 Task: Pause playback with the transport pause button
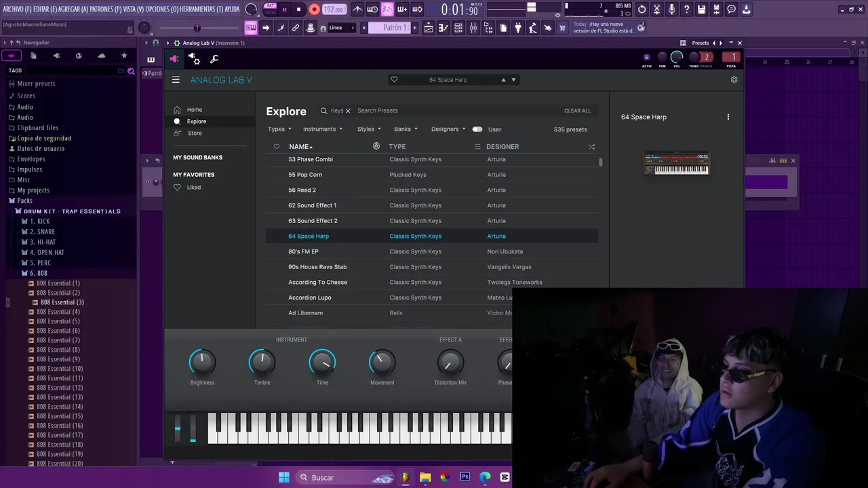(x=284, y=9)
